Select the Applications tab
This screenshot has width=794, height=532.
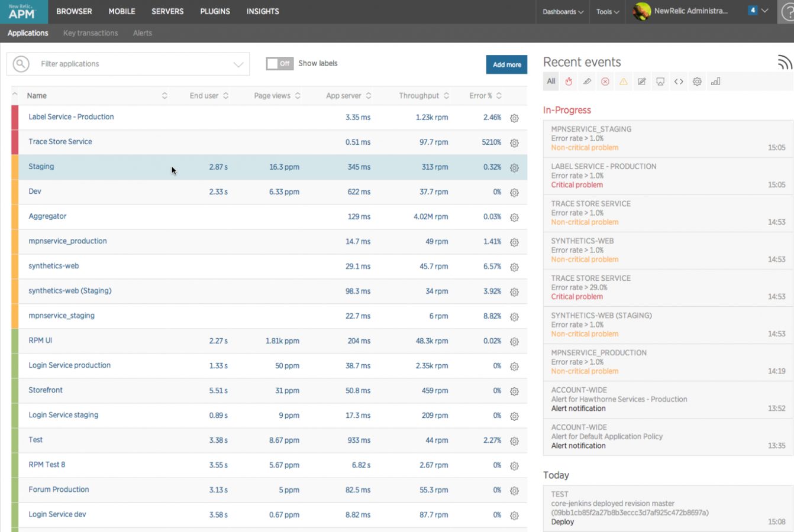coord(28,33)
